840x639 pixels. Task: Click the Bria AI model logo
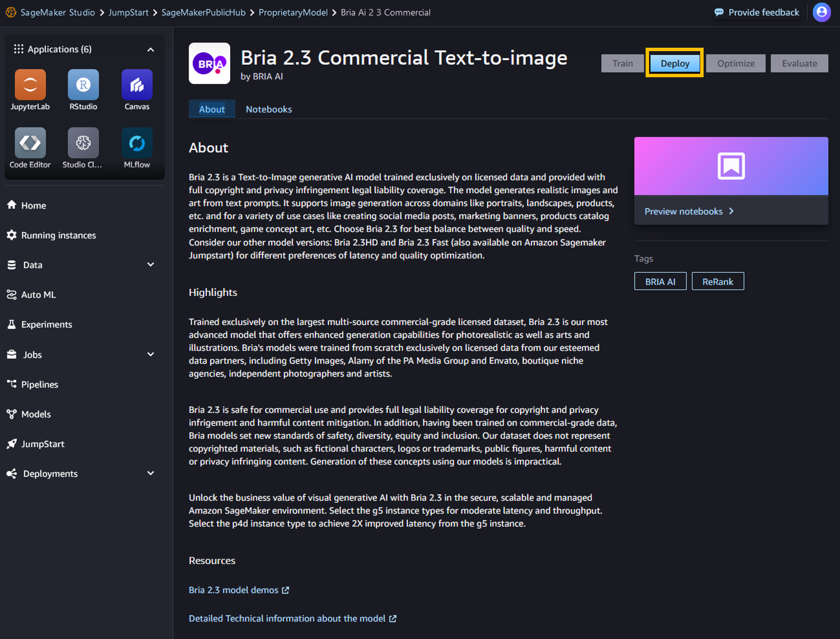pos(210,64)
